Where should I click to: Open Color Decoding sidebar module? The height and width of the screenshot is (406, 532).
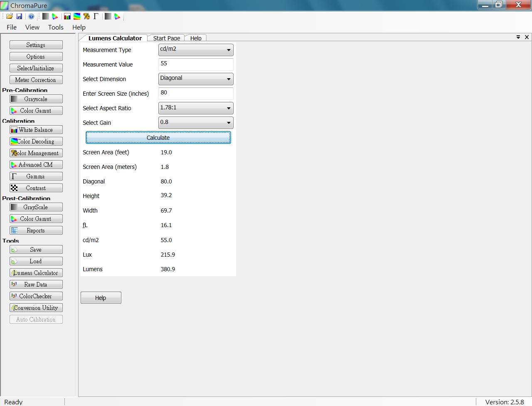pos(36,141)
